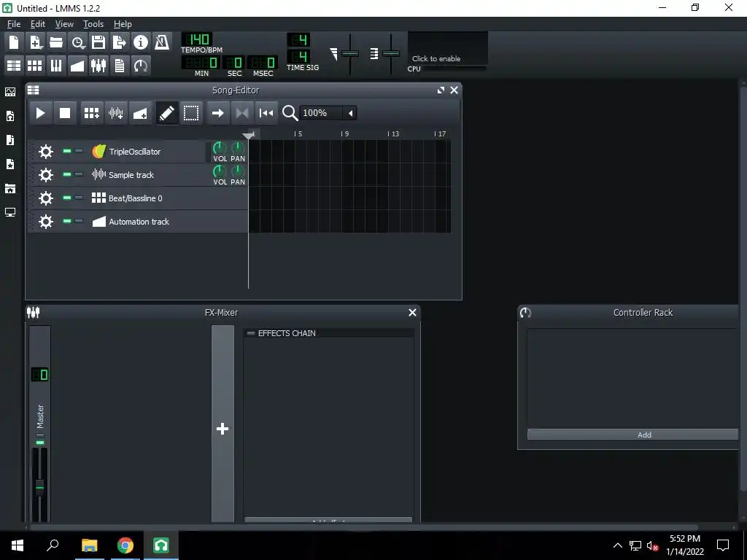Open the Beat+Bassline Editor from the main toolbar
This screenshot has width=747, height=560.
click(x=35, y=65)
